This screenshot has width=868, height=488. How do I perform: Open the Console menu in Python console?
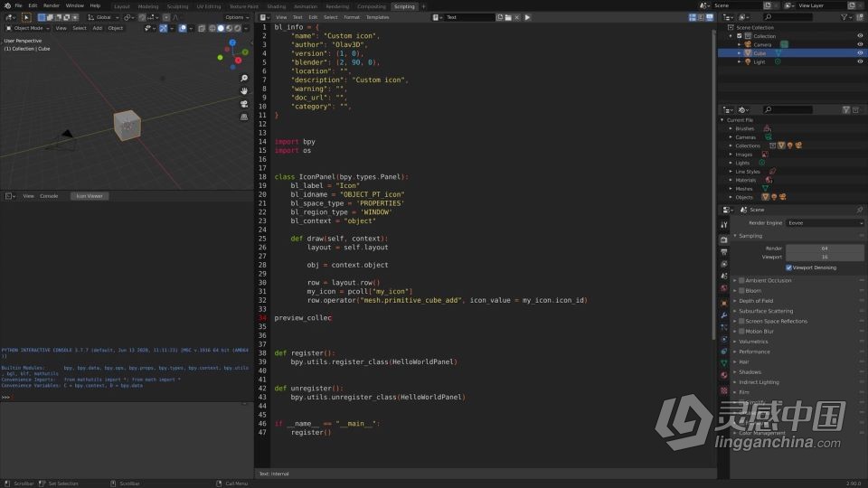tap(49, 196)
